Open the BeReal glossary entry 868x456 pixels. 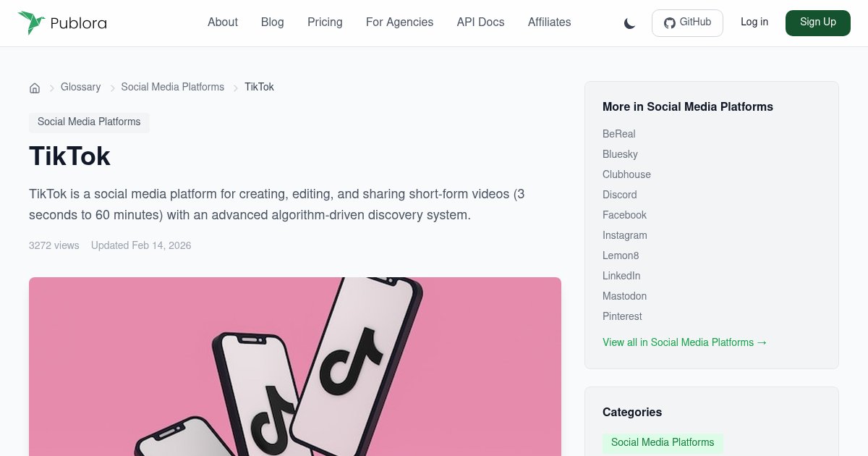pos(619,134)
